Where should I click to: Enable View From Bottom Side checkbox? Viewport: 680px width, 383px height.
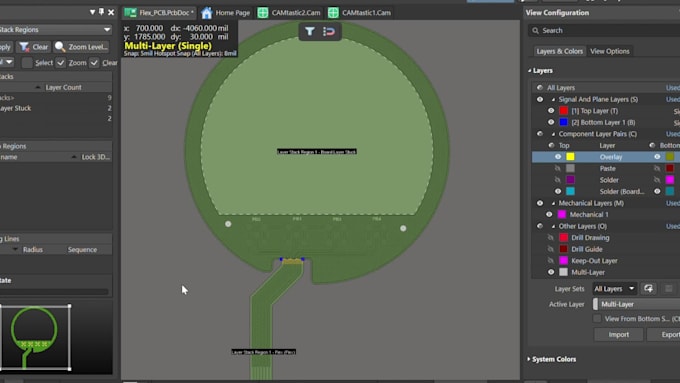(x=597, y=319)
